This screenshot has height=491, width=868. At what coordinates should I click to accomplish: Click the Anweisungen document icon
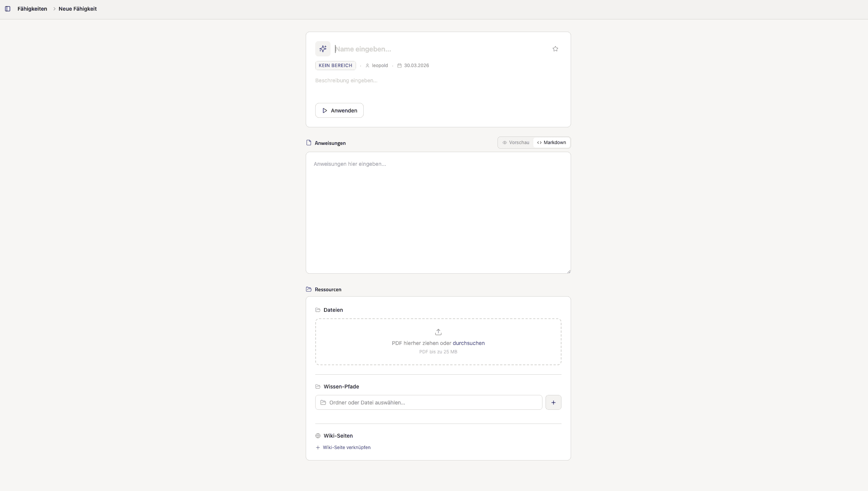point(309,143)
